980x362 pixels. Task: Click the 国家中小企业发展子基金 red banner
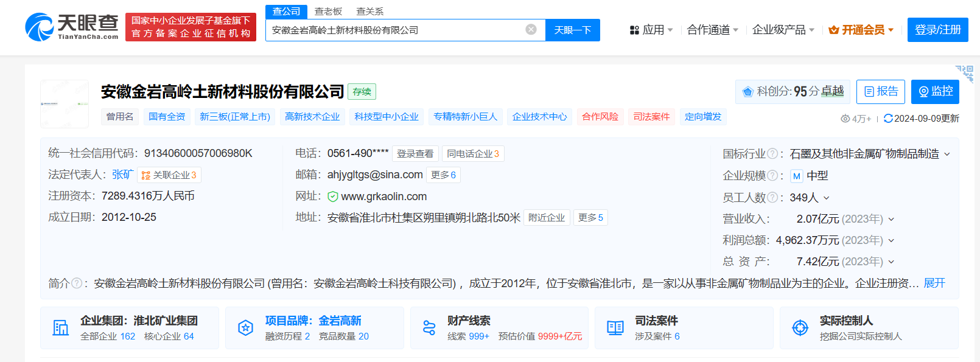coord(191,27)
